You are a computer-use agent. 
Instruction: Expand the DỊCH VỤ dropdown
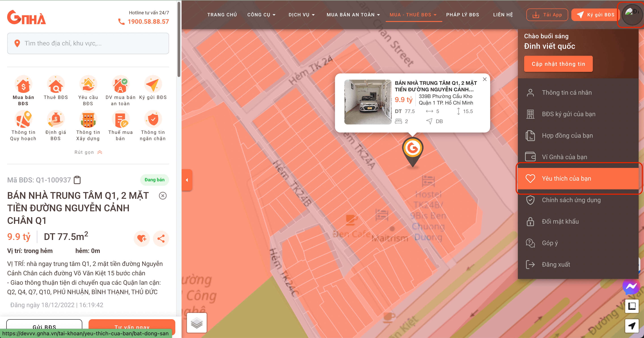301,15
